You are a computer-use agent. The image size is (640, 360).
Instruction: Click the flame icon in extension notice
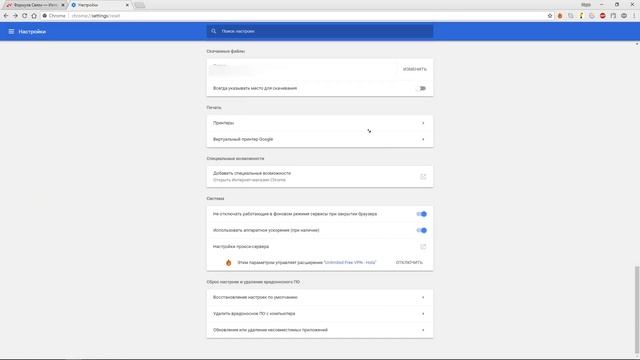click(229, 262)
